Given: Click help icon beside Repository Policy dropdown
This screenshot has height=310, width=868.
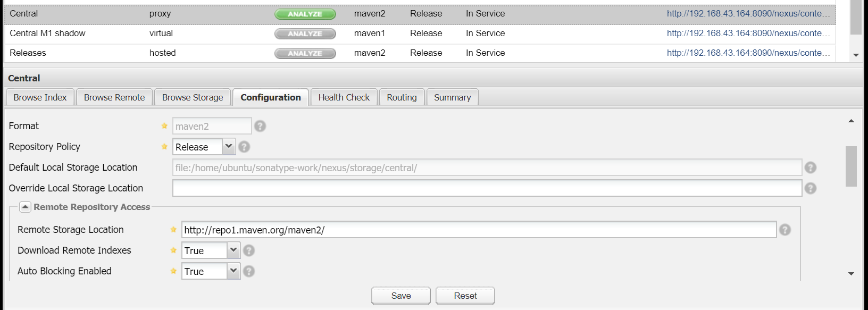Looking at the screenshot, I should [244, 147].
